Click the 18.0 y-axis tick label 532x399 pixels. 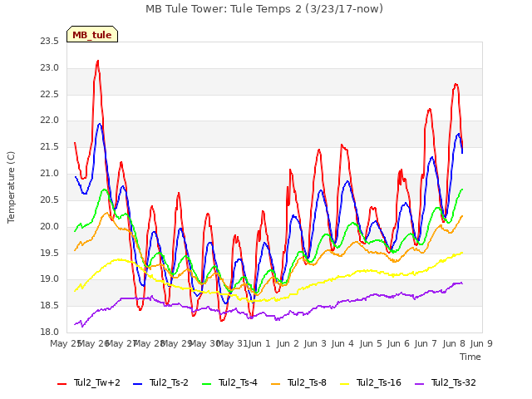pos(50,332)
